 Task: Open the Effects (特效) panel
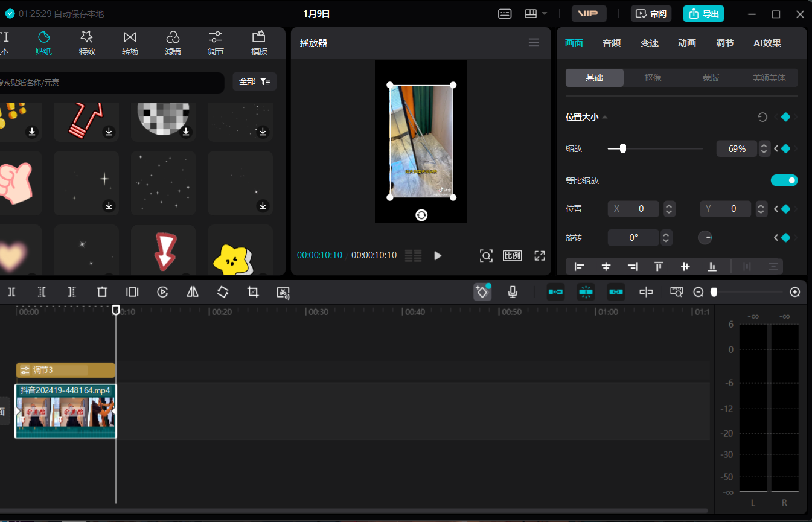coord(87,43)
